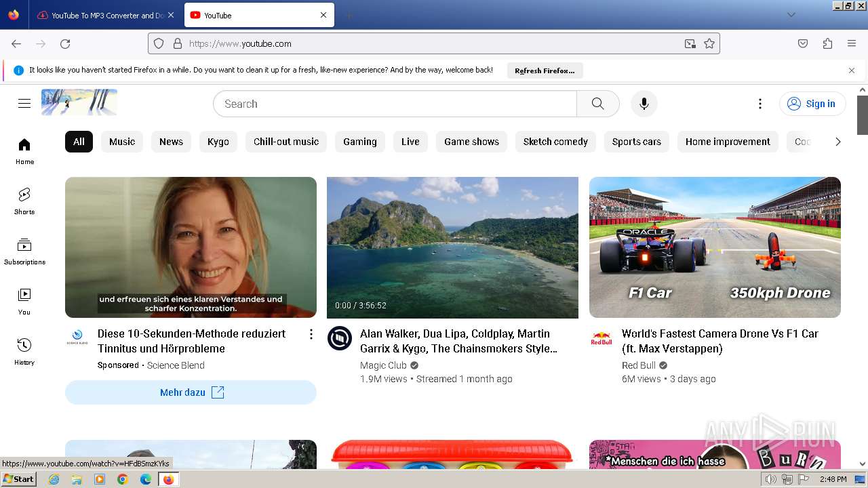
Task: Click the Firefox address bar
Action: pyautogui.click(x=434, y=43)
